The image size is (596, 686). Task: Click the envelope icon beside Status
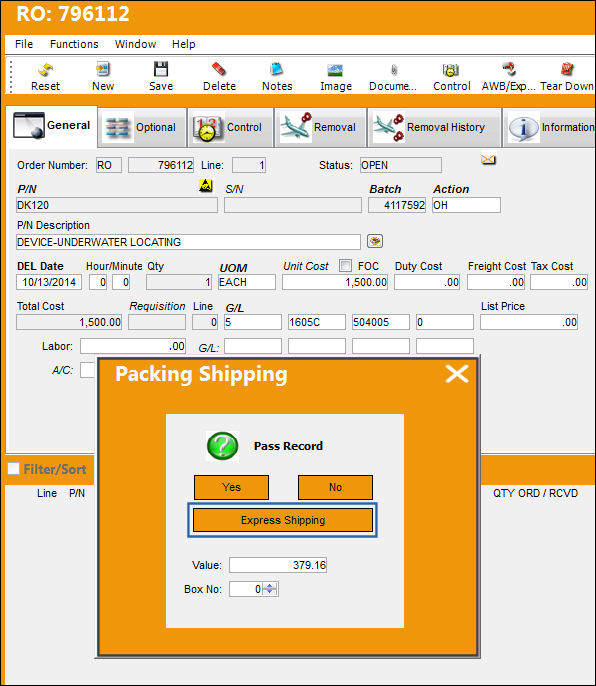[488, 159]
